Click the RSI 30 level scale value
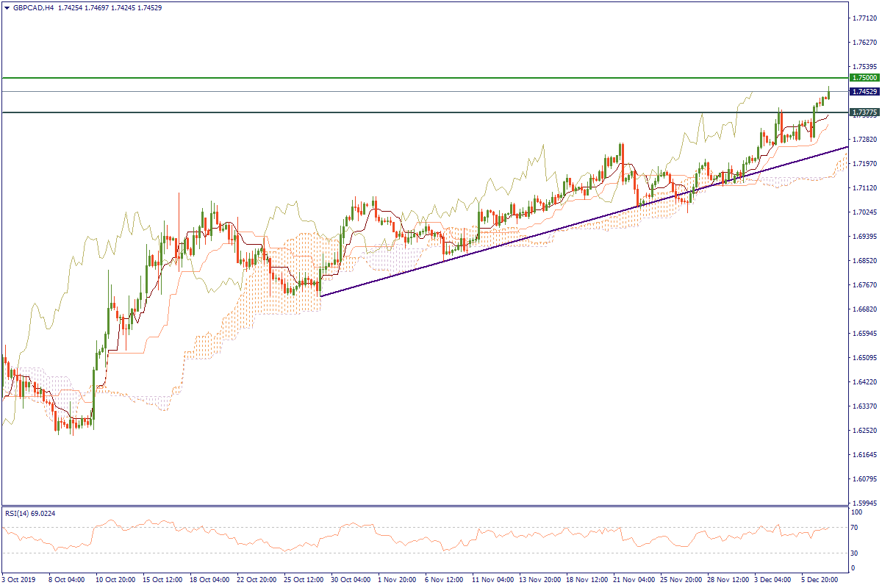882x588 pixels. click(x=856, y=553)
